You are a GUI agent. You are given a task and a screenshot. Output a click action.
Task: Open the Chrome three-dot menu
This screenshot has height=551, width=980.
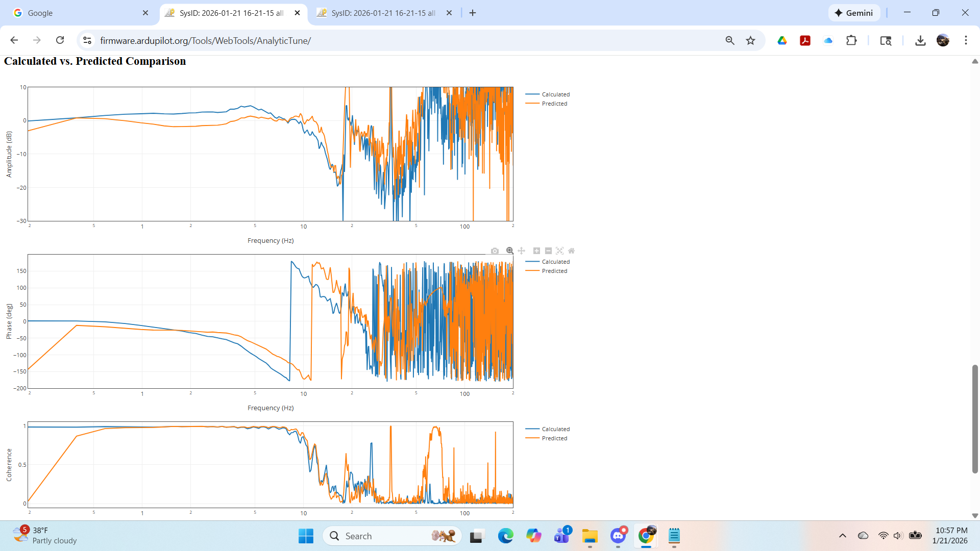pos(966,41)
